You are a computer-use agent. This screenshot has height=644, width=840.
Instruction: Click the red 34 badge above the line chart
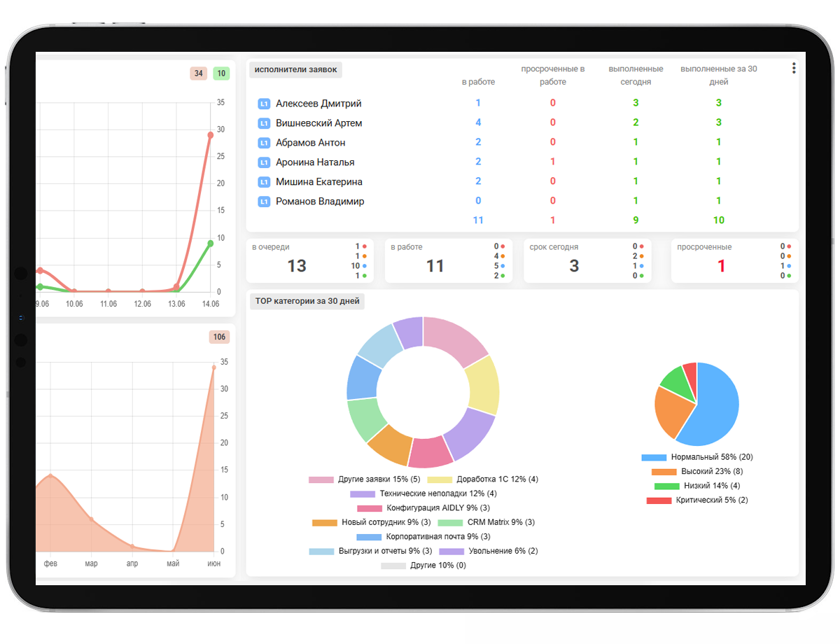click(x=199, y=73)
